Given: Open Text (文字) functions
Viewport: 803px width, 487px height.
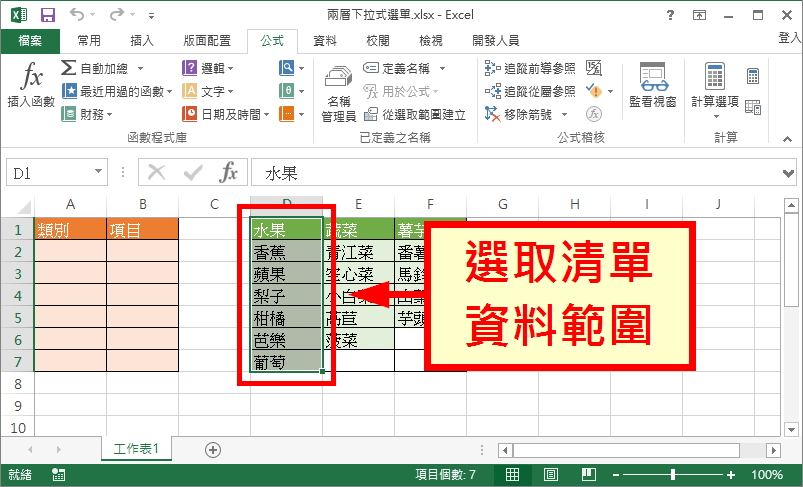Looking at the screenshot, I should 208,91.
